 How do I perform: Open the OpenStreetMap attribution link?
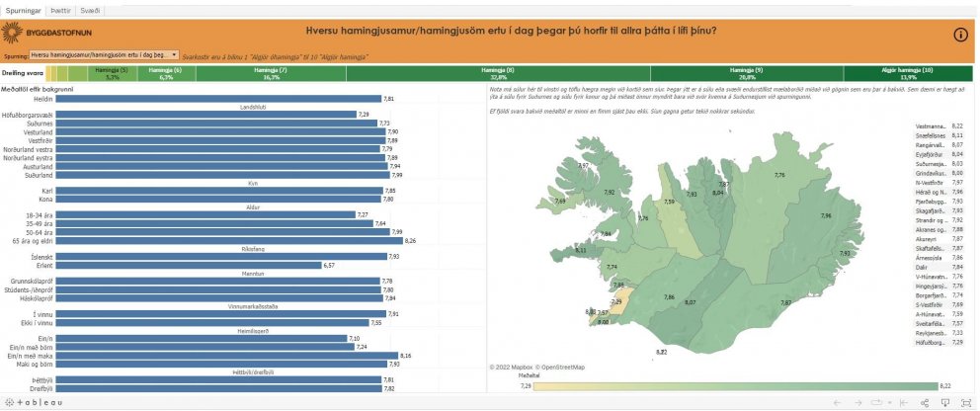[559, 368]
